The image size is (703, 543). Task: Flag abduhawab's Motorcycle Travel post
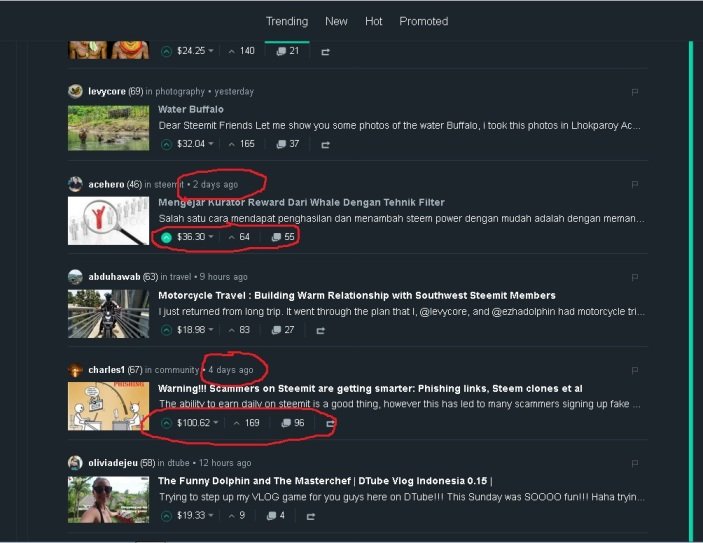click(635, 278)
